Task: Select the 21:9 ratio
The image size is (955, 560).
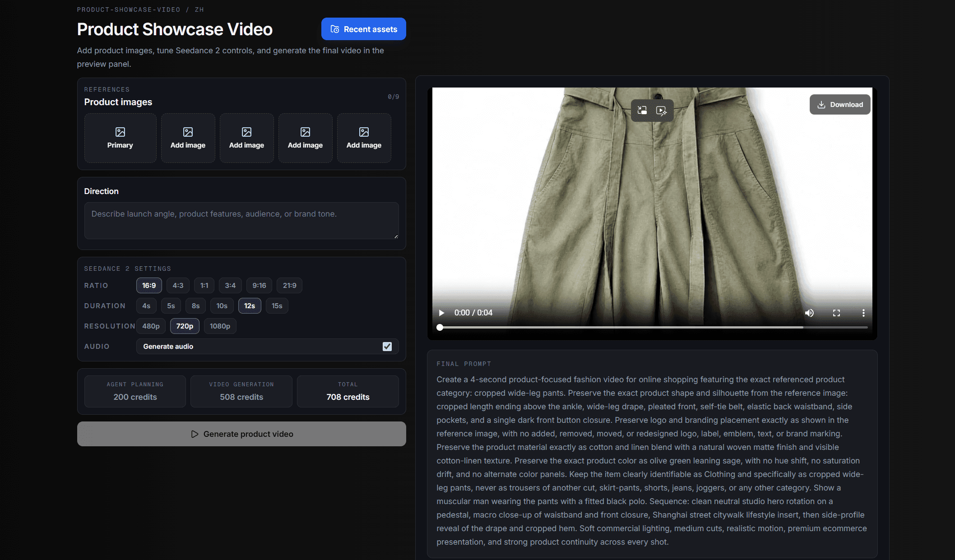Action: pos(289,286)
